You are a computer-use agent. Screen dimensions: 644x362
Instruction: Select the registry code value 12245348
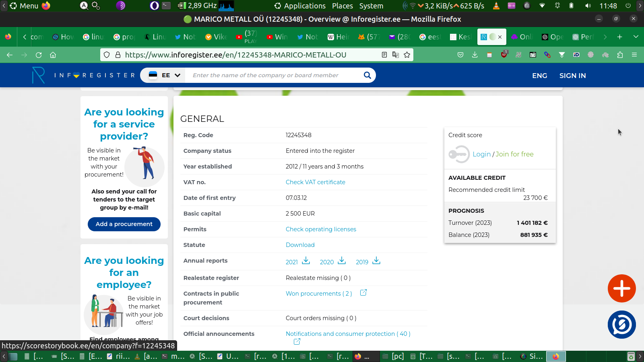[299, 135]
